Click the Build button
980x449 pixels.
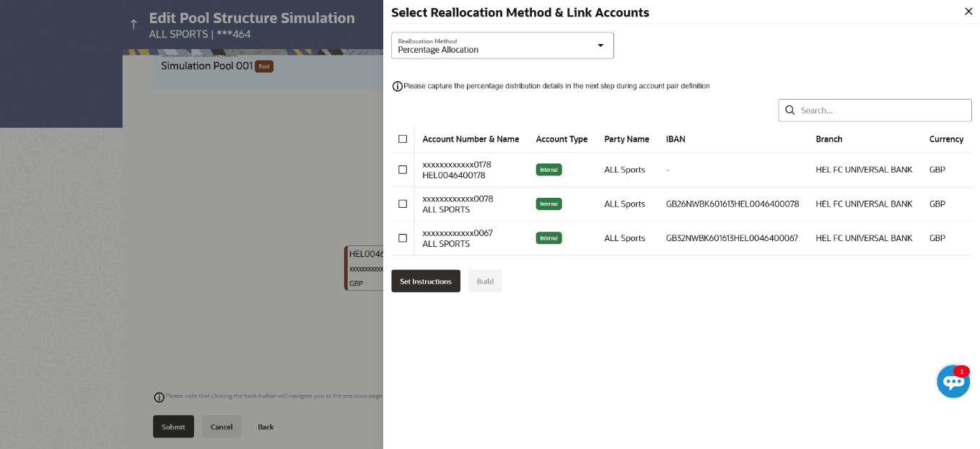(x=485, y=281)
